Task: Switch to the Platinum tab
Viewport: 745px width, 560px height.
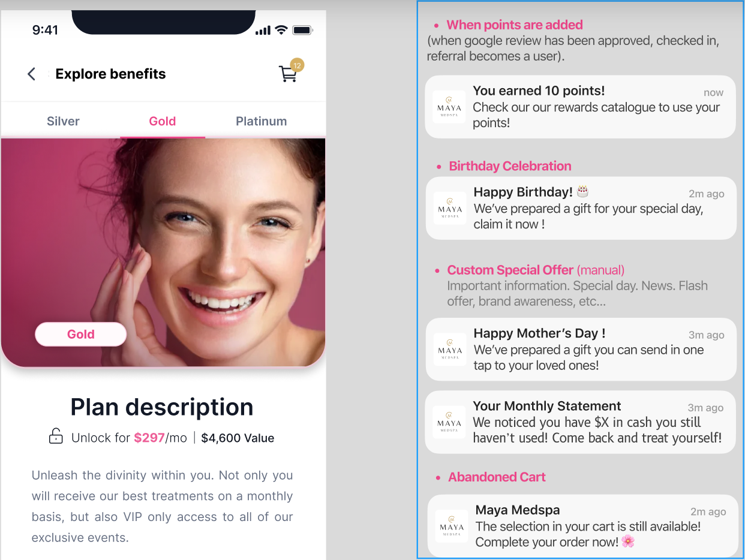Action: (x=261, y=121)
